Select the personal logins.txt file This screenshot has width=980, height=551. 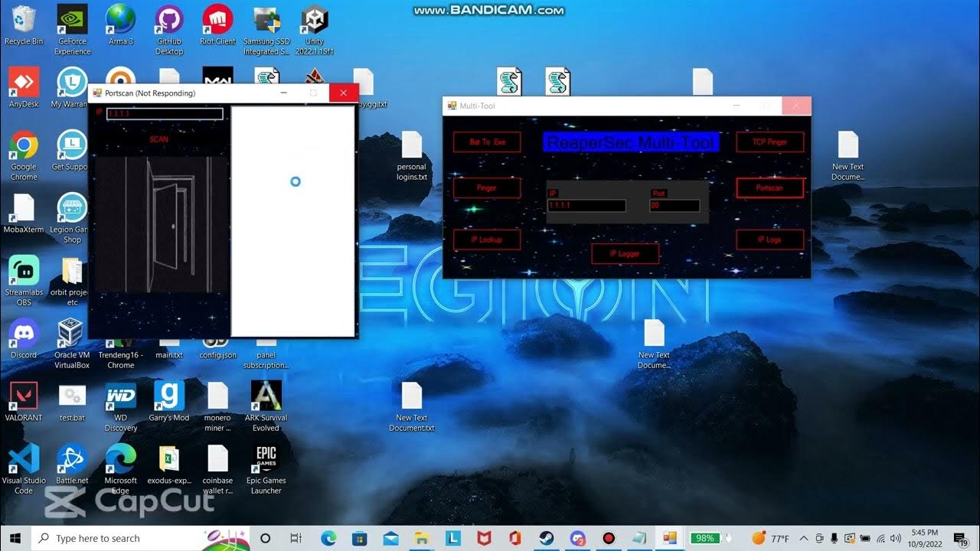click(x=412, y=155)
